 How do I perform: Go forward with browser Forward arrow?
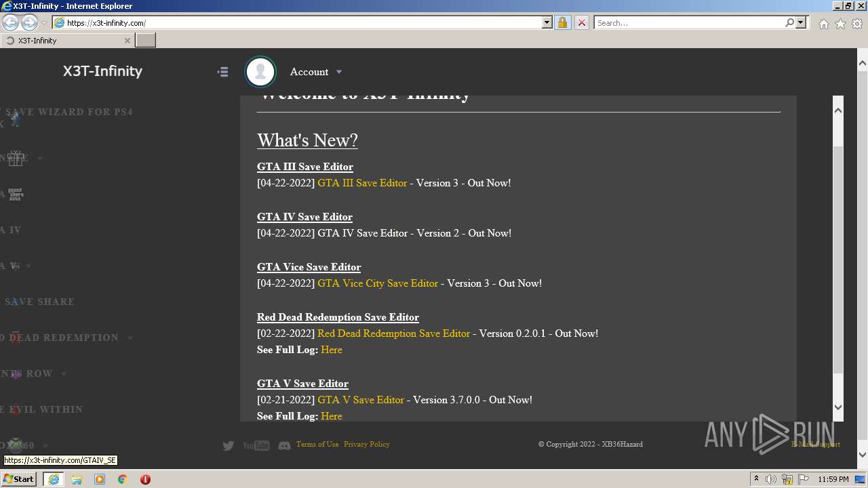(29, 22)
